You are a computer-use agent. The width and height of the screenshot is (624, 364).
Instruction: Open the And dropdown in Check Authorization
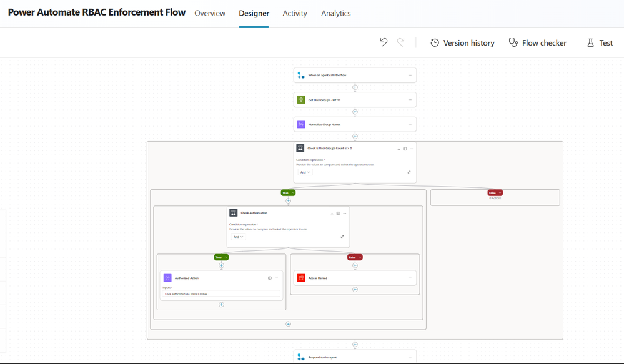[238, 237]
